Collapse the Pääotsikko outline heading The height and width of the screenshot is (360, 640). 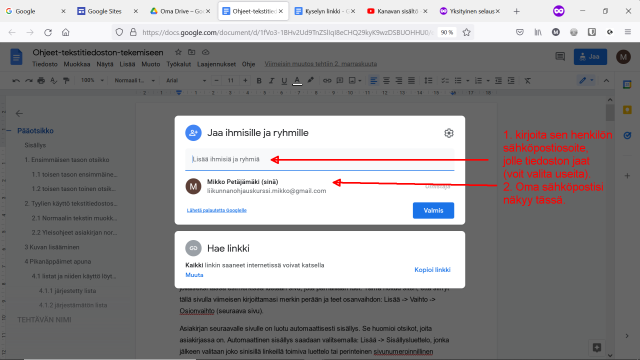tap(9, 131)
